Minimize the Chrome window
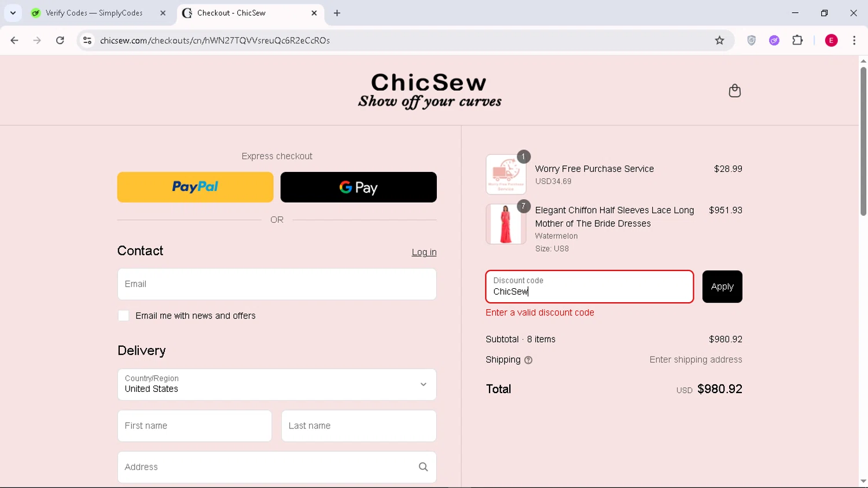 pos(795,13)
